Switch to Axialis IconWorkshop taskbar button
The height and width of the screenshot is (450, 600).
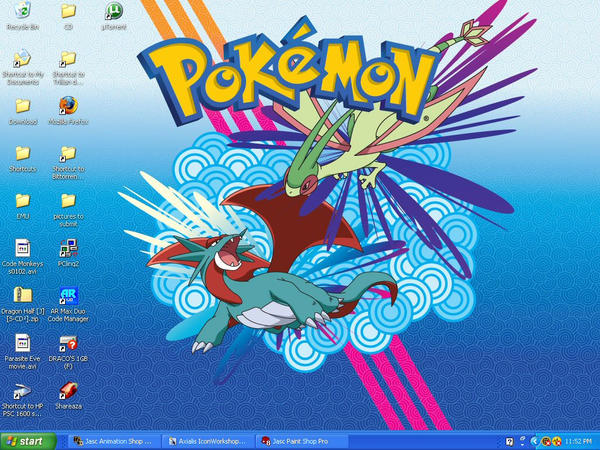tap(207, 441)
